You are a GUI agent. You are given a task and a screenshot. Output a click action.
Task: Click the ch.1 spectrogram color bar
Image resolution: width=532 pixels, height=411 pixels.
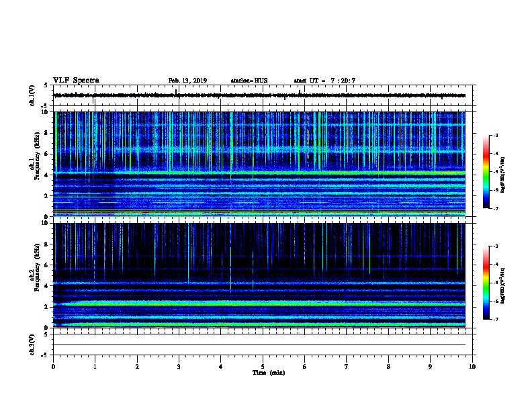click(486, 172)
